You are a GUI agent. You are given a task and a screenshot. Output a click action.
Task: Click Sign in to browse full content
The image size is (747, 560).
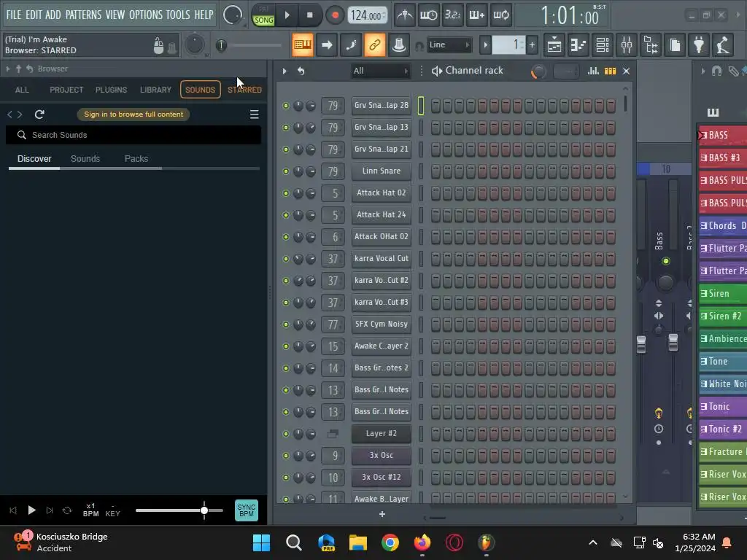(133, 114)
